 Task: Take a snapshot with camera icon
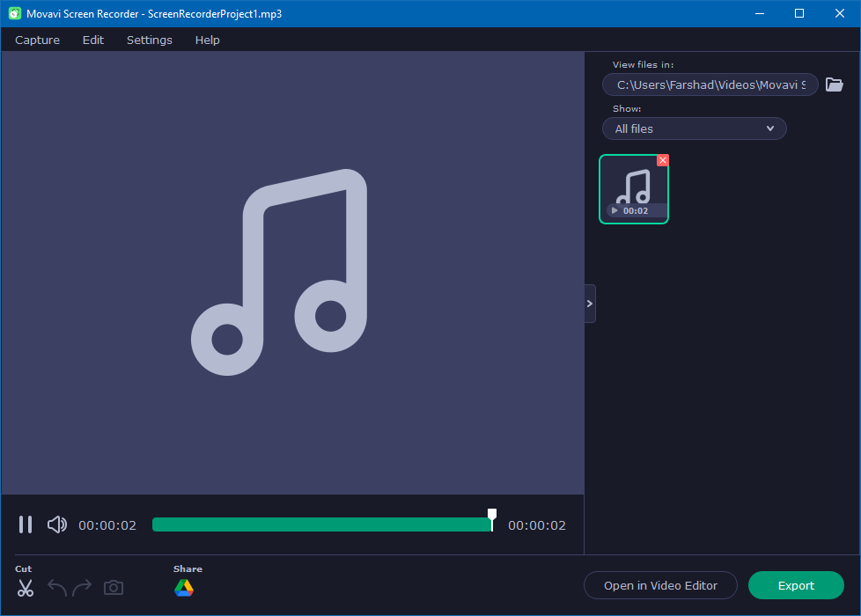[x=114, y=588]
